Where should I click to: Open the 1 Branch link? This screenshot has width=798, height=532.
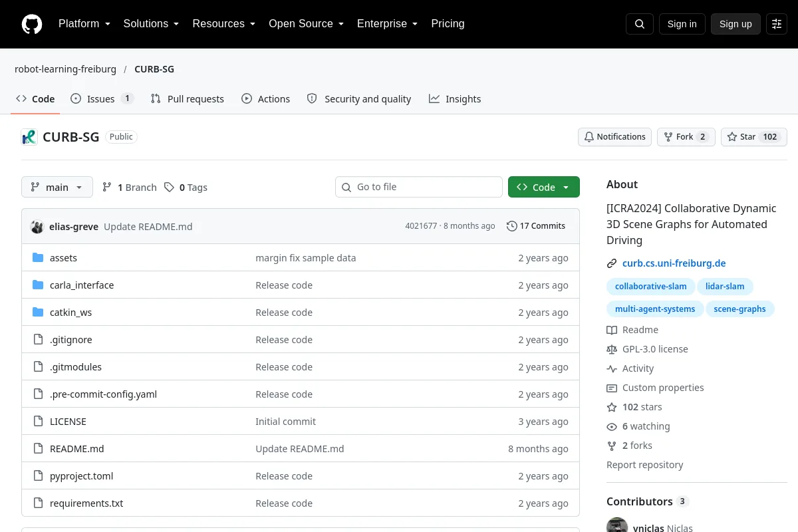(x=130, y=188)
